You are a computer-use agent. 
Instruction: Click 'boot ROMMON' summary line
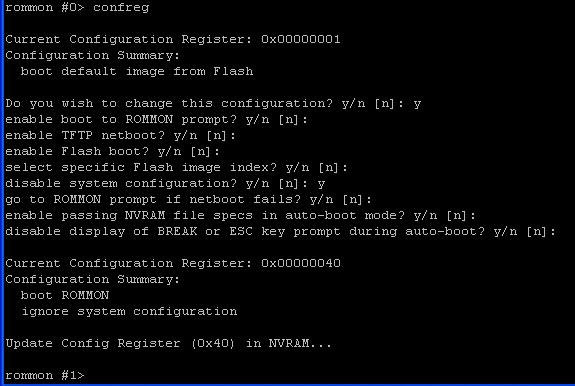click(65, 295)
